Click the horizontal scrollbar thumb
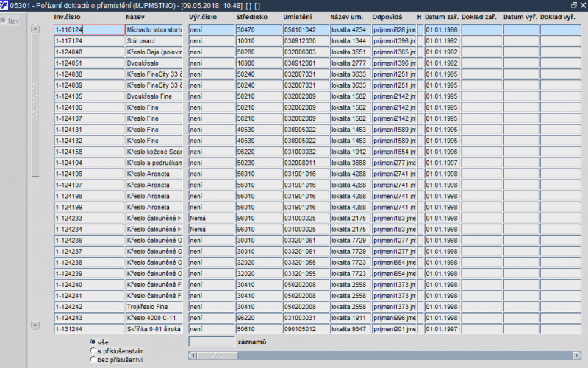The width and height of the screenshot is (588, 368). pyautogui.click(x=218, y=355)
